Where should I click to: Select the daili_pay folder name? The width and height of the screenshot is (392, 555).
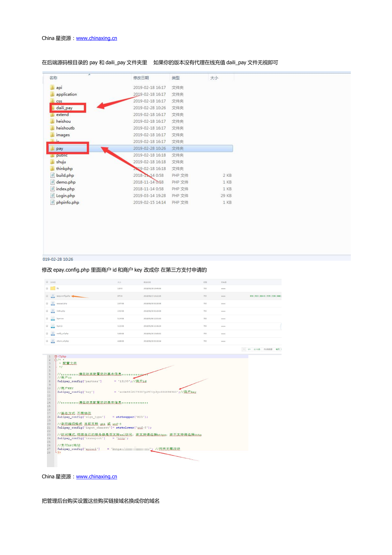(64, 108)
